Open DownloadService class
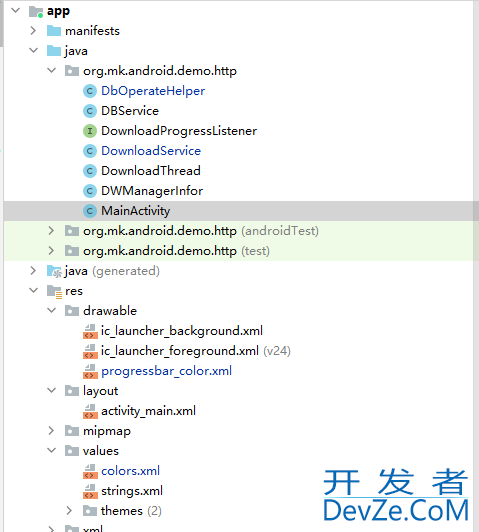The width and height of the screenshot is (479, 532). [x=151, y=151]
